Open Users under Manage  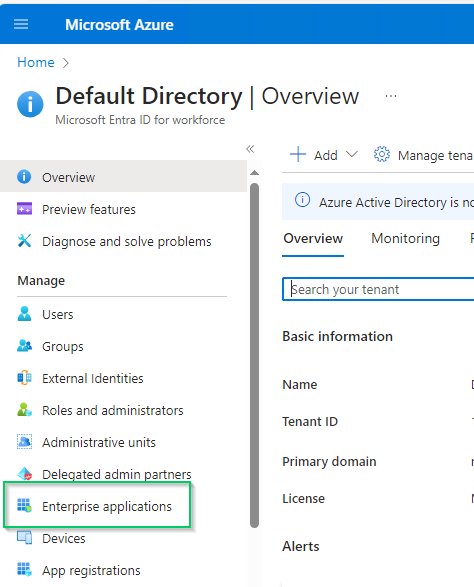click(x=58, y=314)
